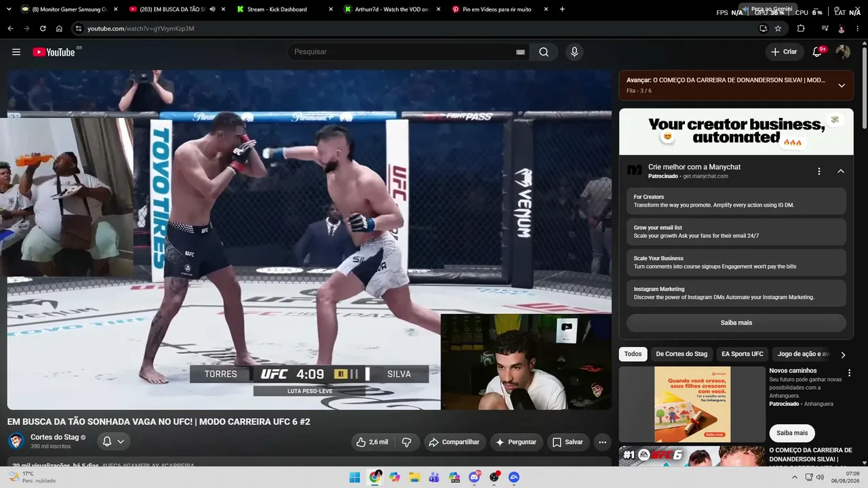Open the UFC 6 #1 video thumbnail

click(692, 456)
